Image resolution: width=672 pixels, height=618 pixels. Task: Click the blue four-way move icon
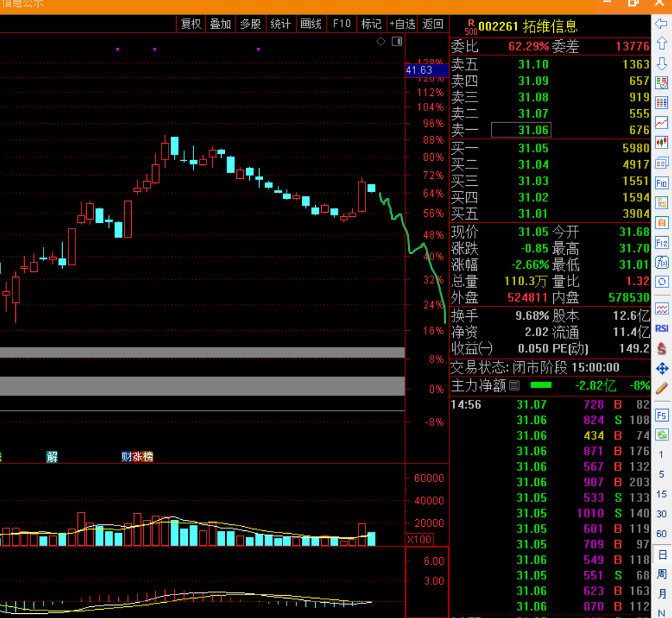[x=661, y=368]
